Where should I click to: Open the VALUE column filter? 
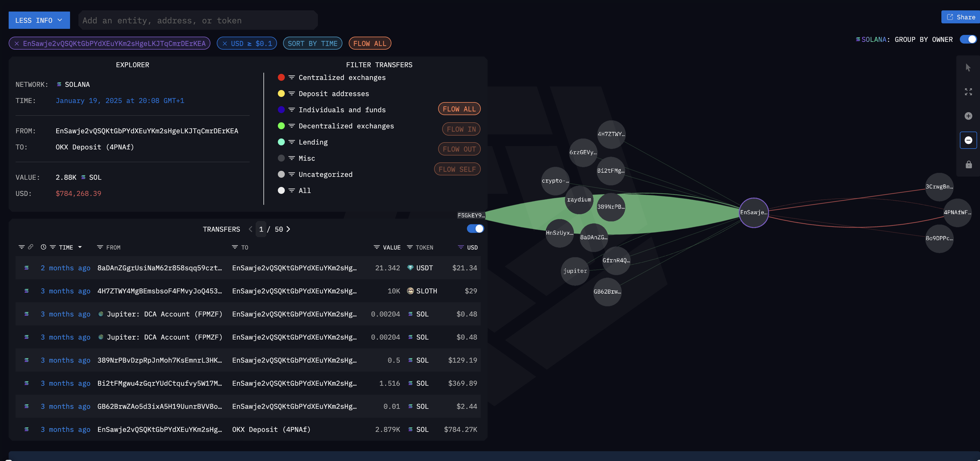click(x=377, y=247)
